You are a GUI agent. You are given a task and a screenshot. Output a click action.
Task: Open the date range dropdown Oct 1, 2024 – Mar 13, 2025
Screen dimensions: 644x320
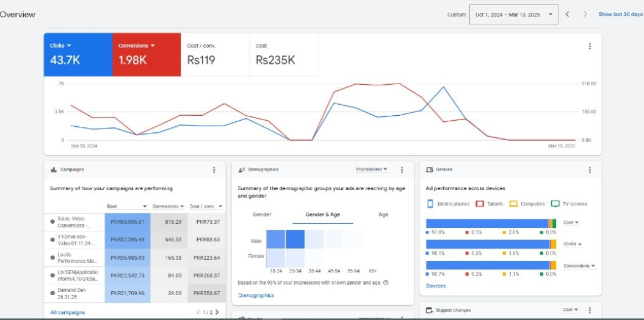pos(513,15)
